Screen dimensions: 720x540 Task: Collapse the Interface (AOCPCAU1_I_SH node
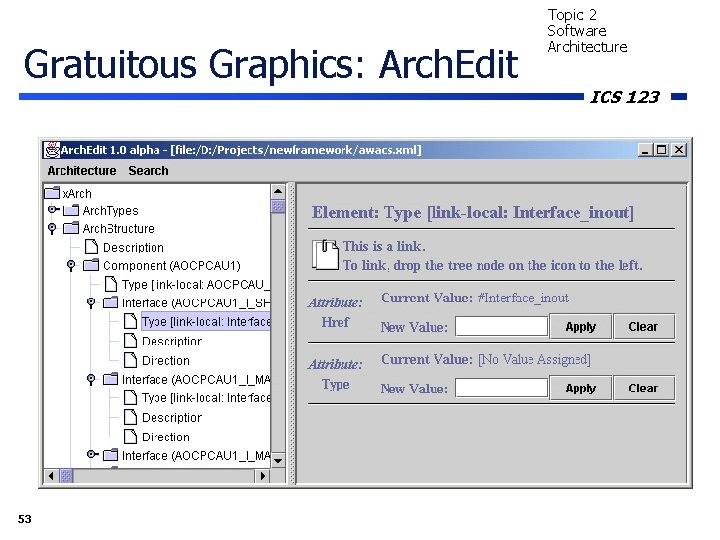click(91, 303)
